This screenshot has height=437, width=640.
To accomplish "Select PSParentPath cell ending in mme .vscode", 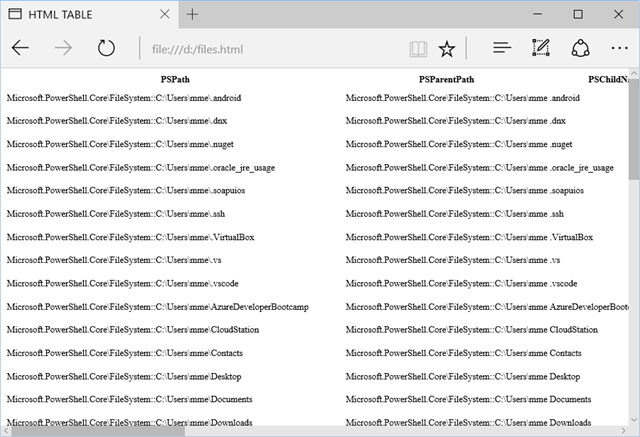I will pyautogui.click(x=461, y=284).
